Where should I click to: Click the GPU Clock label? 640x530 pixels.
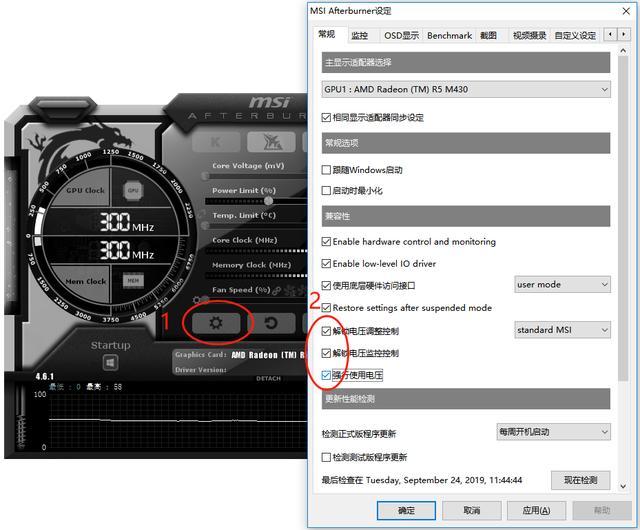(85, 190)
